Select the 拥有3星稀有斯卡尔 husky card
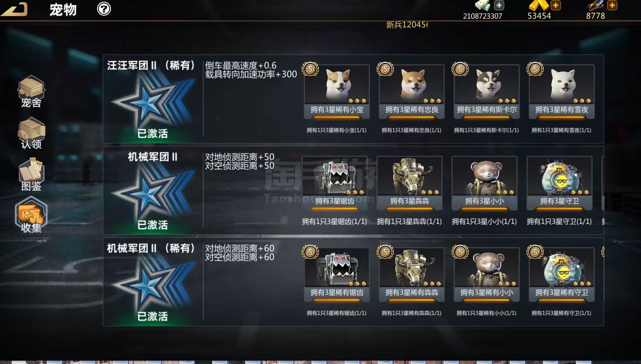Image resolution: width=641 pixels, height=364 pixels. [487, 92]
